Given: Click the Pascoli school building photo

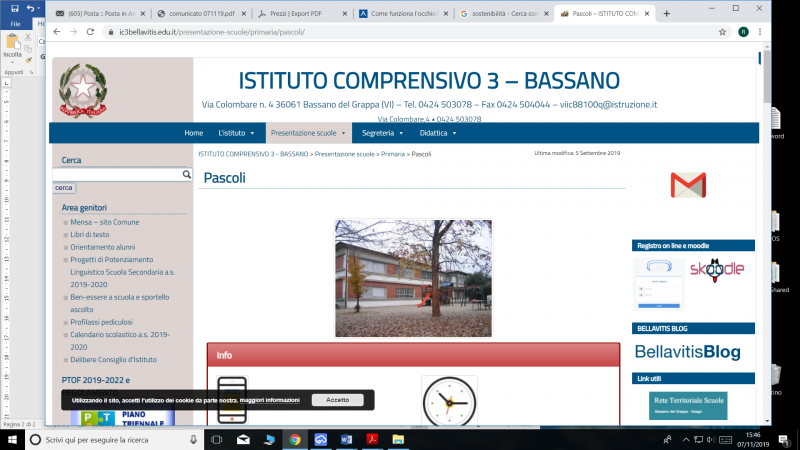Looking at the screenshot, I should point(413,278).
